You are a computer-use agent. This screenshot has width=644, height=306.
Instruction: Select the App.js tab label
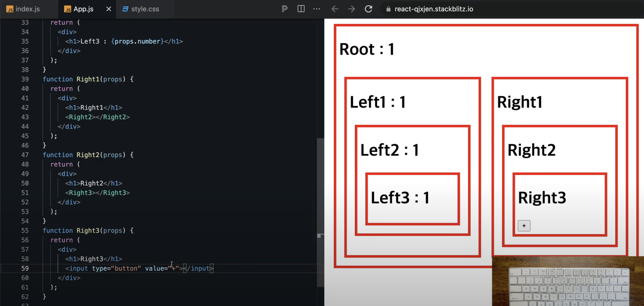tap(83, 9)
